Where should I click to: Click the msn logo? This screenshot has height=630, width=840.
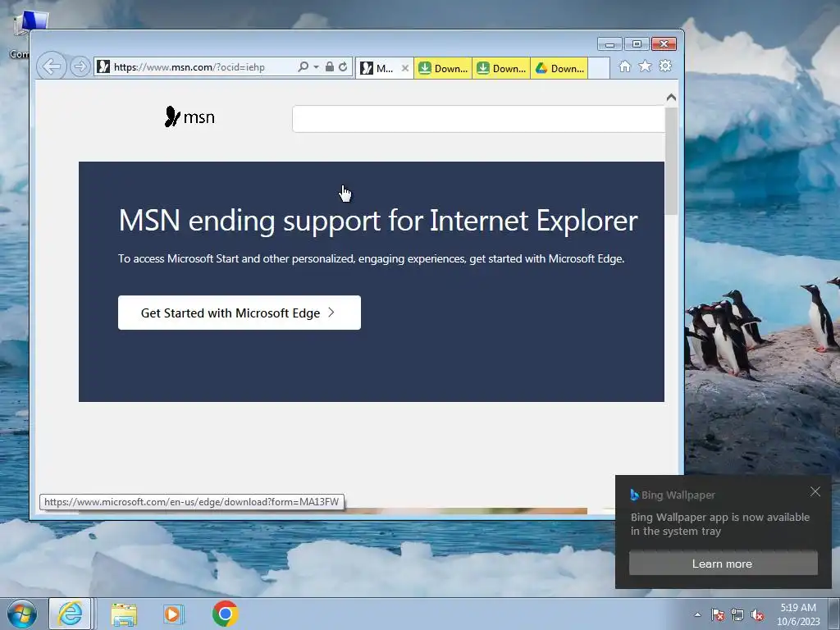189,116
